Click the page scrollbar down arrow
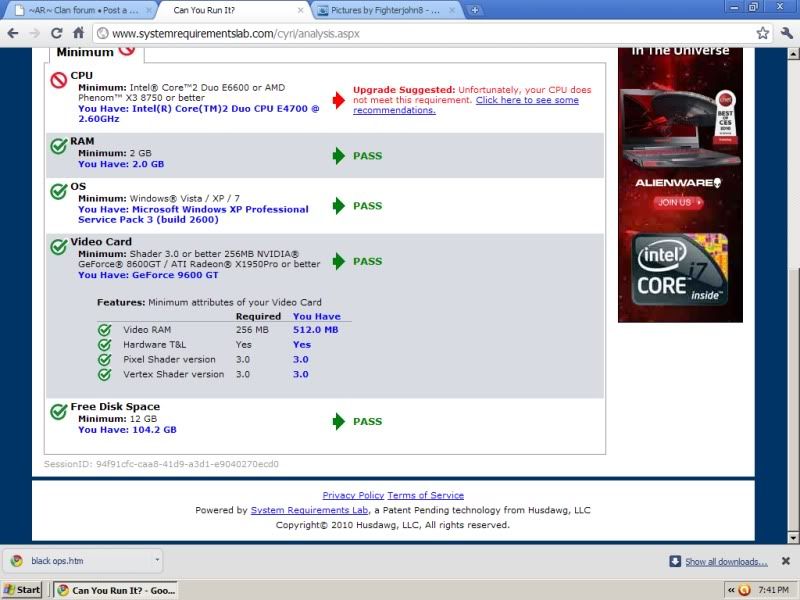Image resolution: width=800 pixels, height=600 pixels. (x=793, y=537)
